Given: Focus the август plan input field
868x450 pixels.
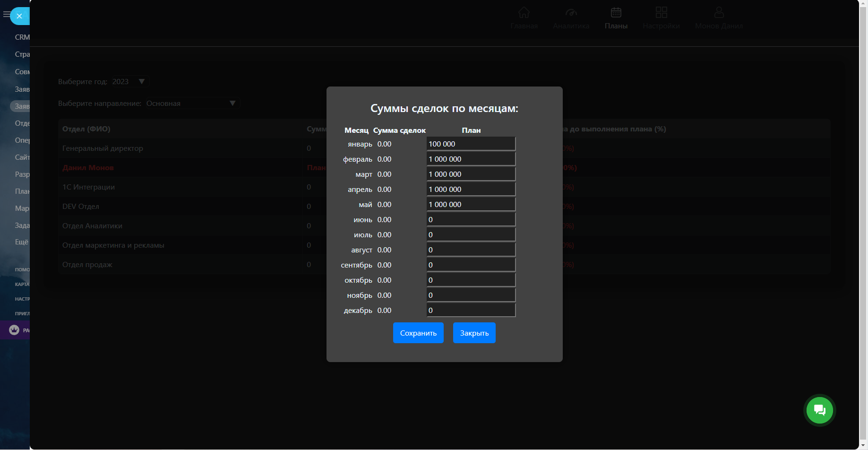Looking at the screenshot, I should tap(471, 250).
